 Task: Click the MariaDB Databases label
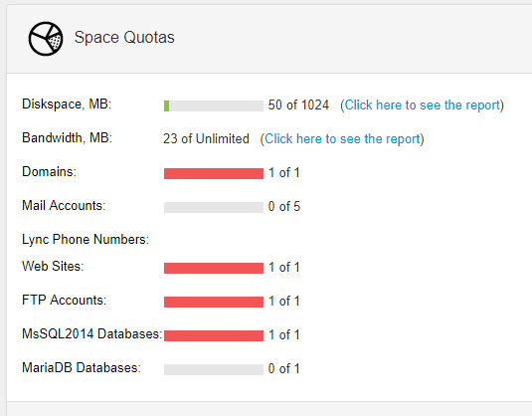click(82, 368)
